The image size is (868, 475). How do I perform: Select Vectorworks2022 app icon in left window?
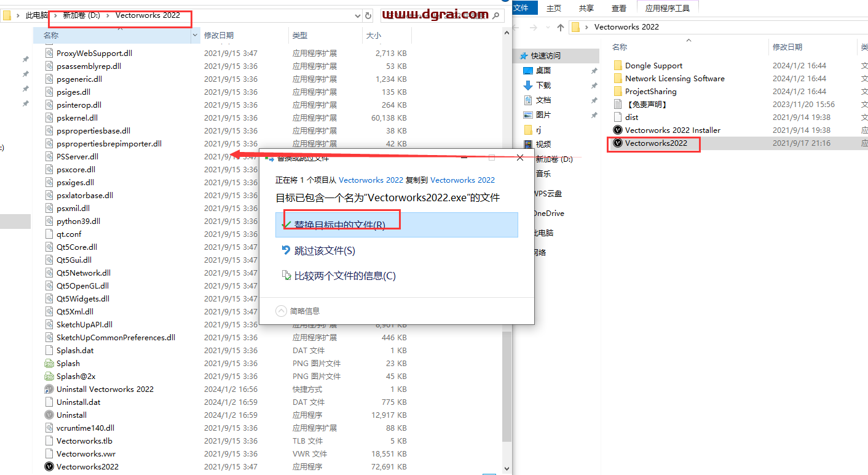point(49,466)
